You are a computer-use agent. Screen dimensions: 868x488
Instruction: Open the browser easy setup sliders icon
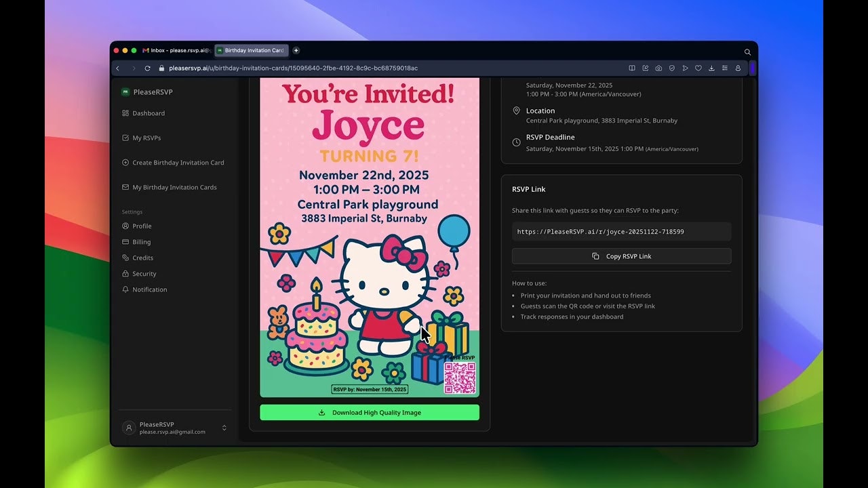pos(725,68)
